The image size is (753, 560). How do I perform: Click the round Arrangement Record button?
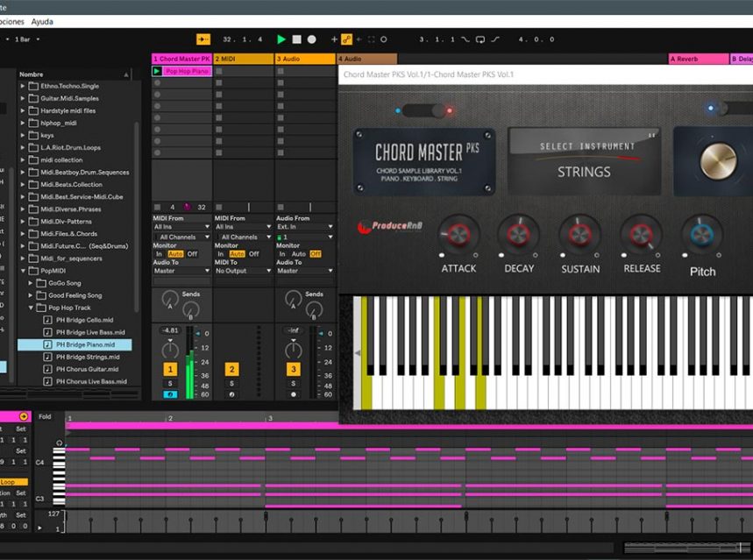[x=312, y=39]
